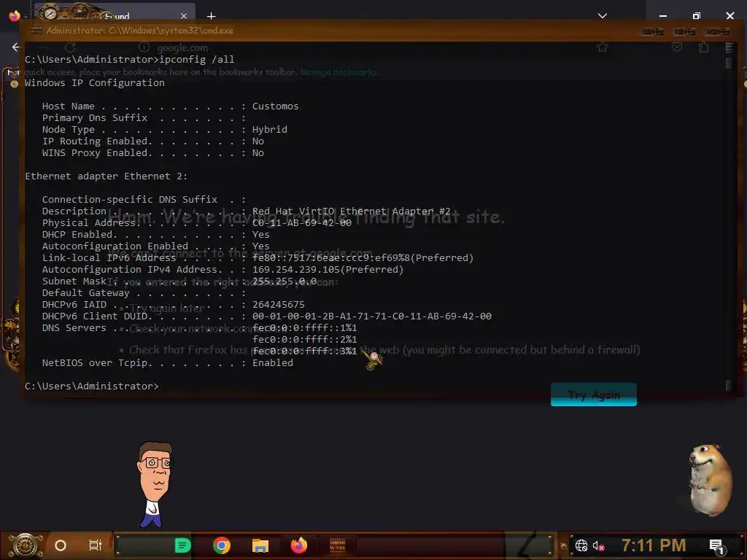Image resolution: width=747 pixels, height=560 pixels.
Task: Open Task View on the taskbar
Action: pyautogui.click(x=96, y=545)
